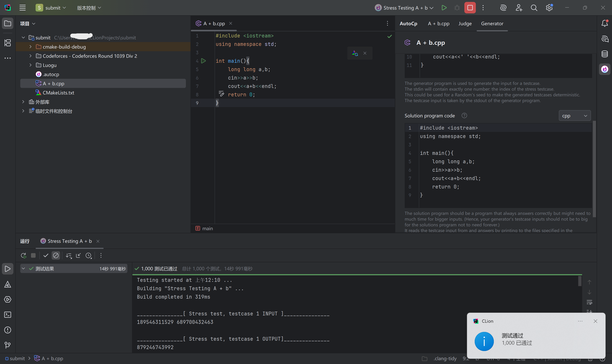Open the Structure tool window icon
Screen dimensions: 612x364
point(8,43)
